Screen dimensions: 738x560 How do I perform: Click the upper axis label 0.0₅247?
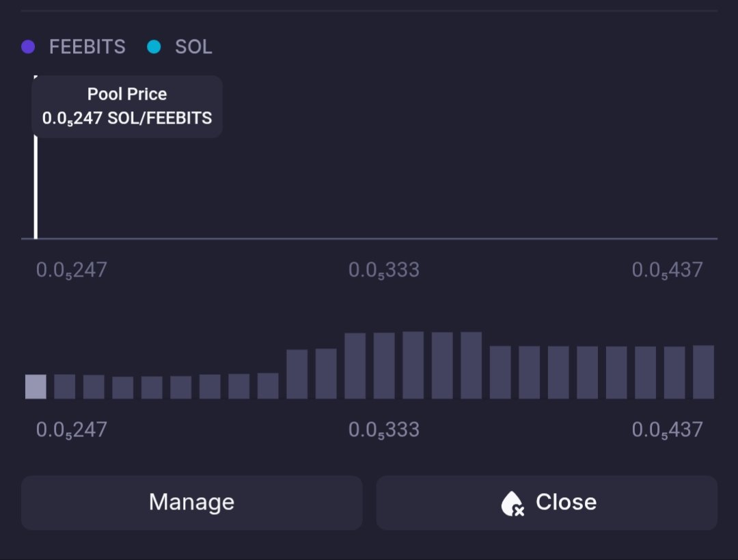72,270
